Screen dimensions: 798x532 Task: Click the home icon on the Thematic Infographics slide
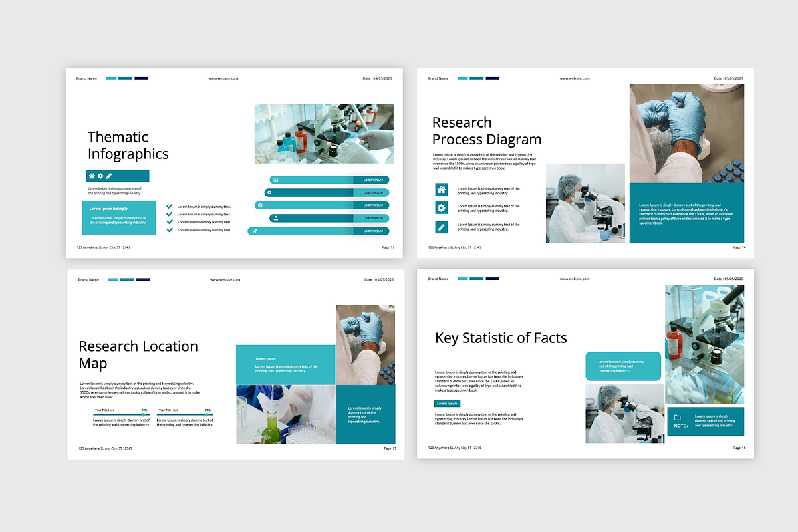[x=92, y=176]
